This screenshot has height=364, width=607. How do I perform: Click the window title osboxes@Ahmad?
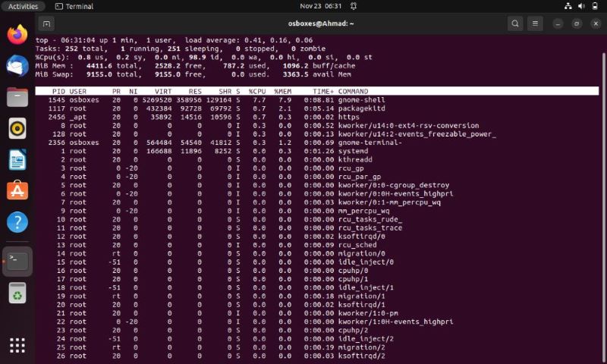pos(321,24)
